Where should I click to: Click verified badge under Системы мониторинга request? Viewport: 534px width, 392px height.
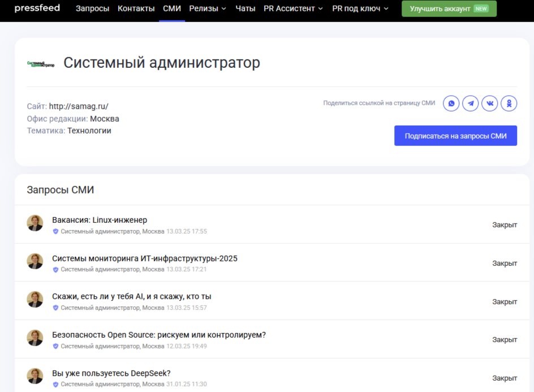click(55, 269)
